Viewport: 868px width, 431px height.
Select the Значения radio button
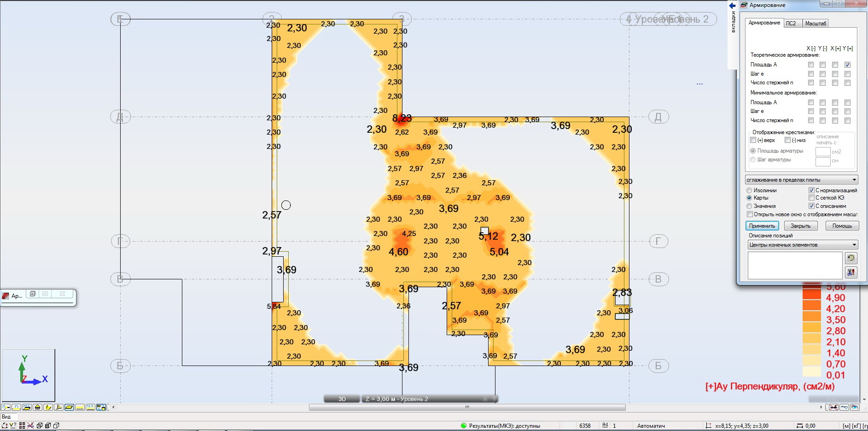click(x=749, y=206)
